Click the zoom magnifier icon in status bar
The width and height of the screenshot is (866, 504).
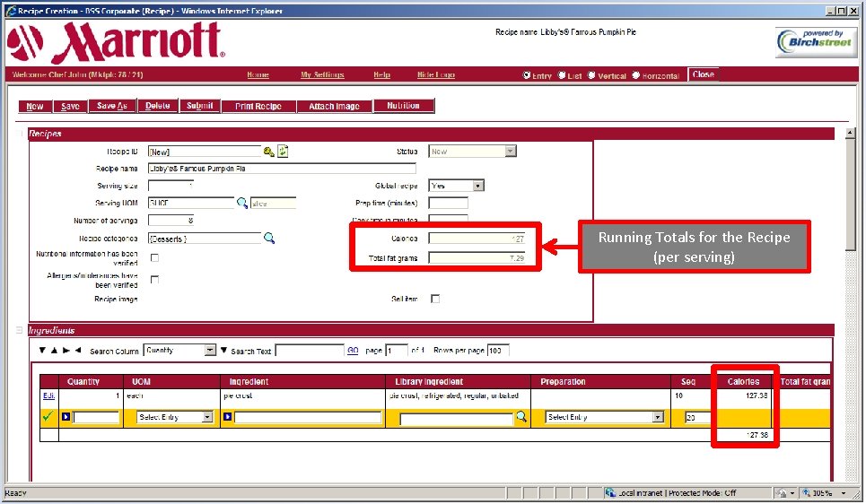[x=807, y=492]
